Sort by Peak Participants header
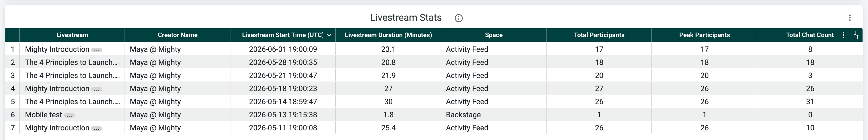 (704, 35)
